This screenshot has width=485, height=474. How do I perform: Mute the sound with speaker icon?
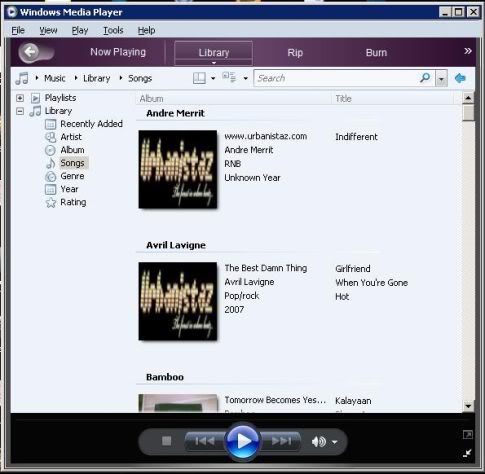click(x=318, y=442)
